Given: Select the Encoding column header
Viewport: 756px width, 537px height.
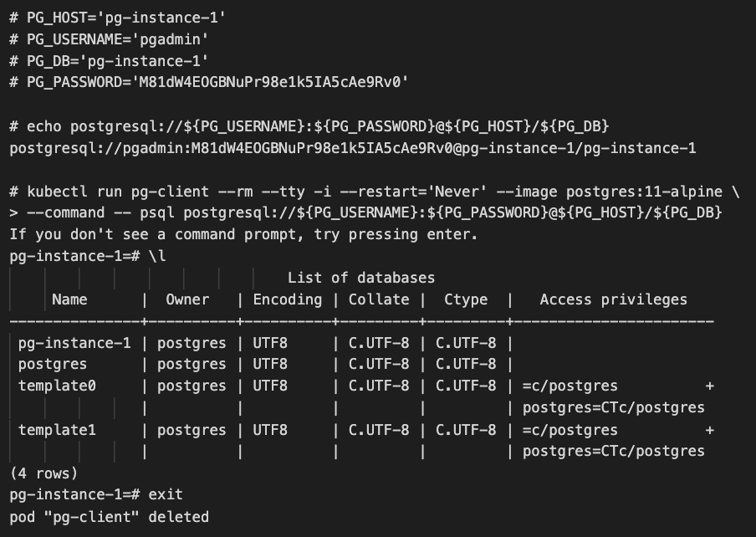Looking at the screenshot, I should 288,299.
